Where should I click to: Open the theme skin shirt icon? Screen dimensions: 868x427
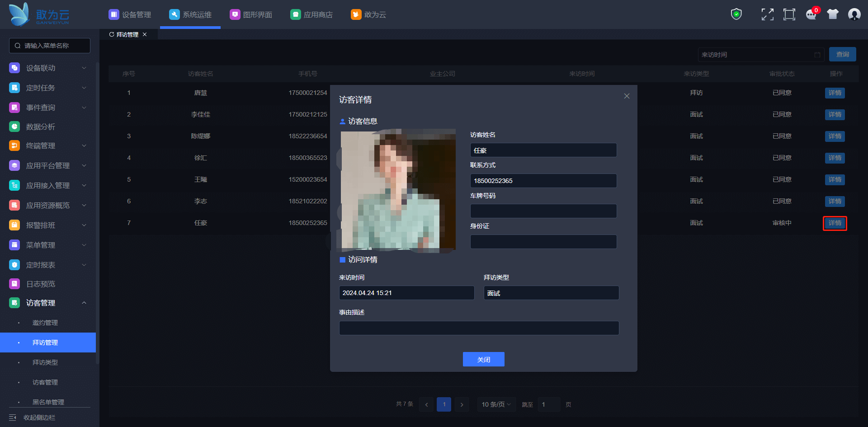[833, 14]
